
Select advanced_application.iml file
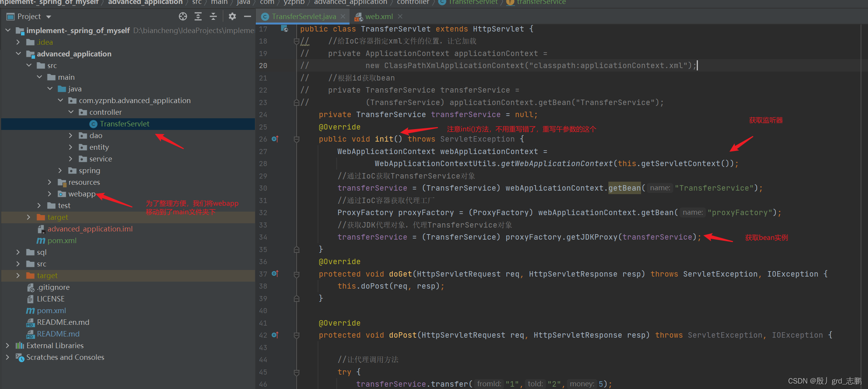tap(90, 229)
